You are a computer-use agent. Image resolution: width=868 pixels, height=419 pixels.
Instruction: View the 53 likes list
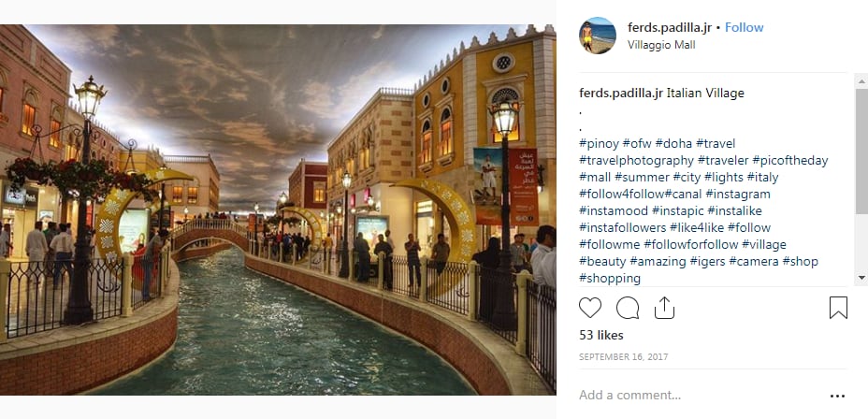coord(601,336)
